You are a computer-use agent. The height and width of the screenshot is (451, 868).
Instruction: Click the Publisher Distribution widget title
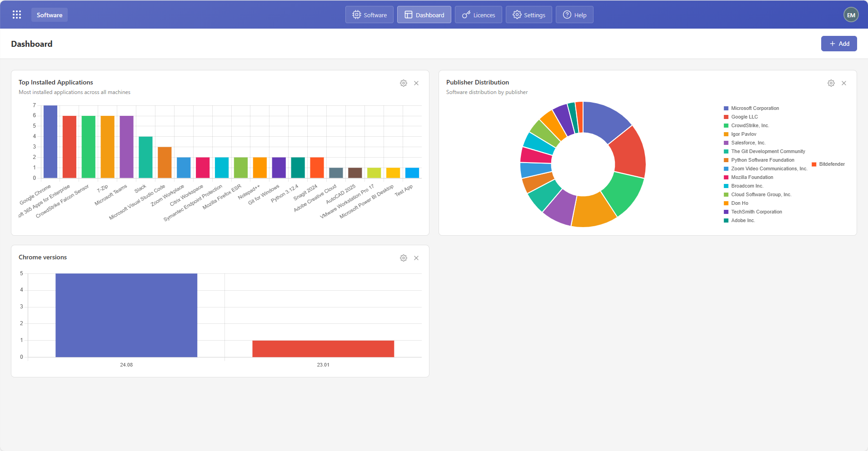click(478, 83)
